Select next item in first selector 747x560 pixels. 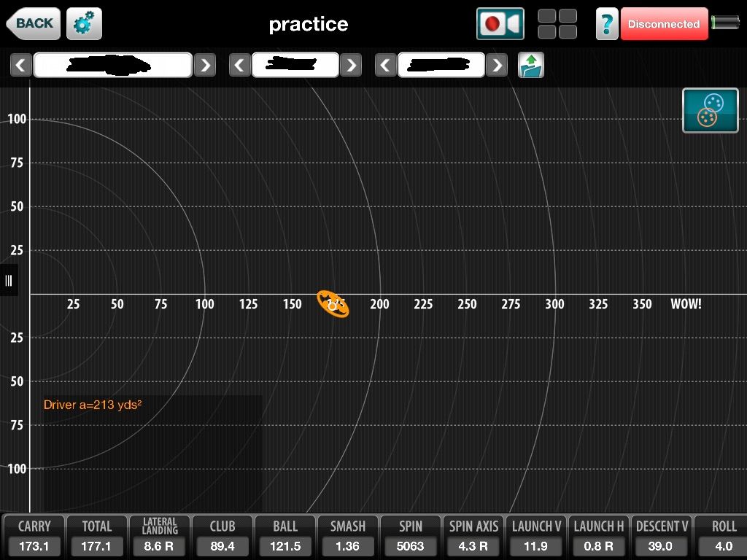[x=205, y=65]
